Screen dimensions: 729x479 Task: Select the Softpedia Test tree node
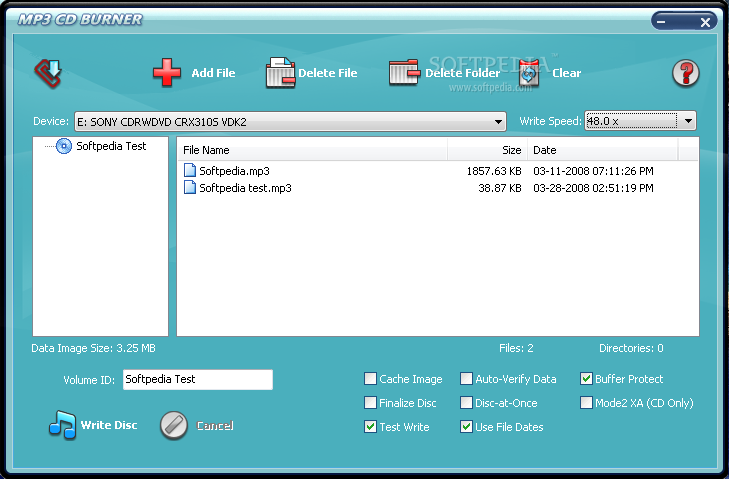(x=111, y=146)
